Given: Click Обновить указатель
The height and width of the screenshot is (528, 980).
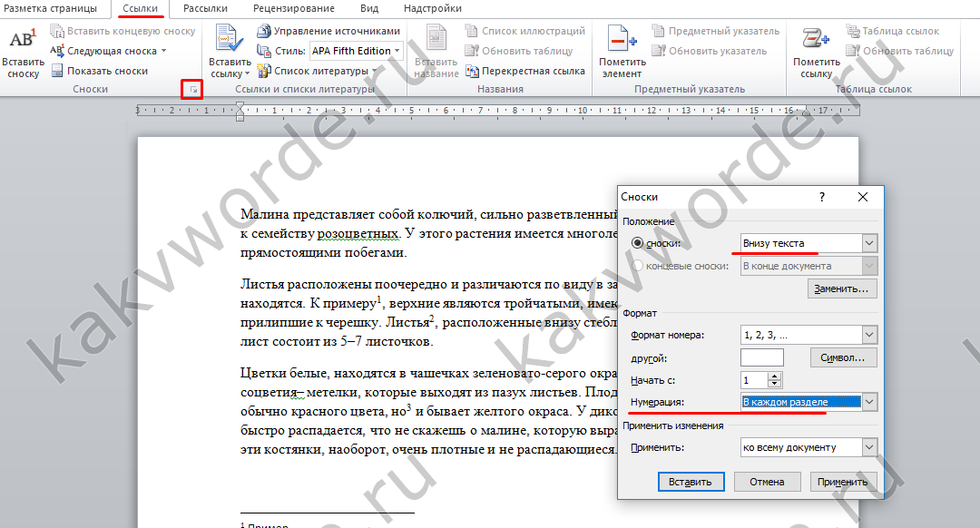Looking at the screenshot, I should pyautogui.click(x=709, y=51).
